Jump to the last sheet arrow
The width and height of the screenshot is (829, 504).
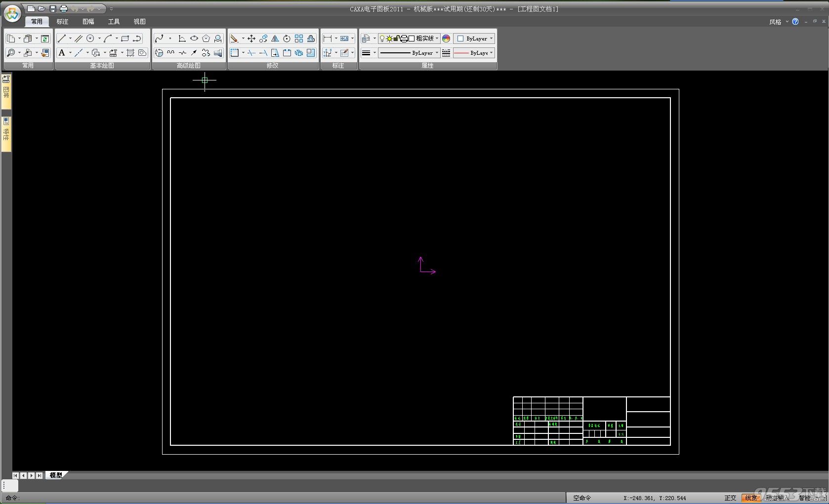[40, 475]
